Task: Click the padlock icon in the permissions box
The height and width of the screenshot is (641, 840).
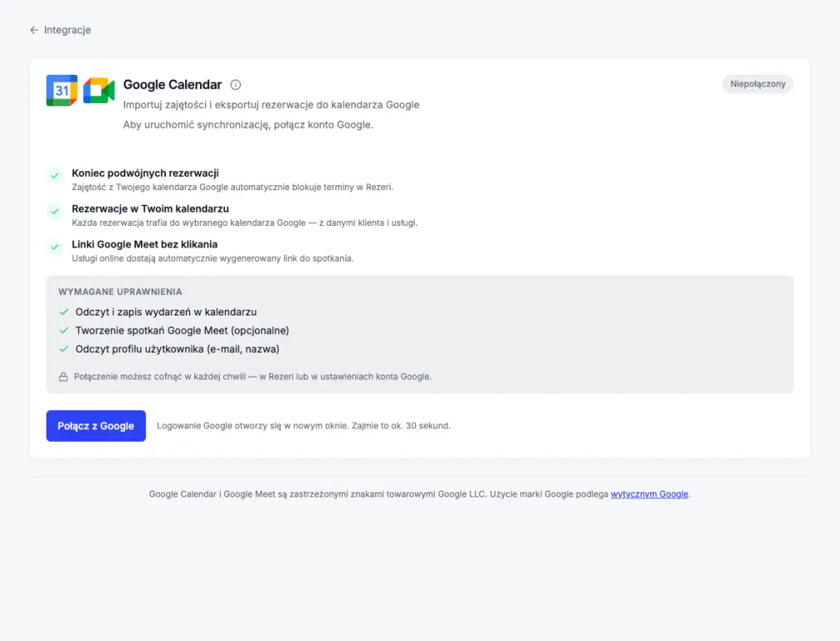Action: point(63,377)
